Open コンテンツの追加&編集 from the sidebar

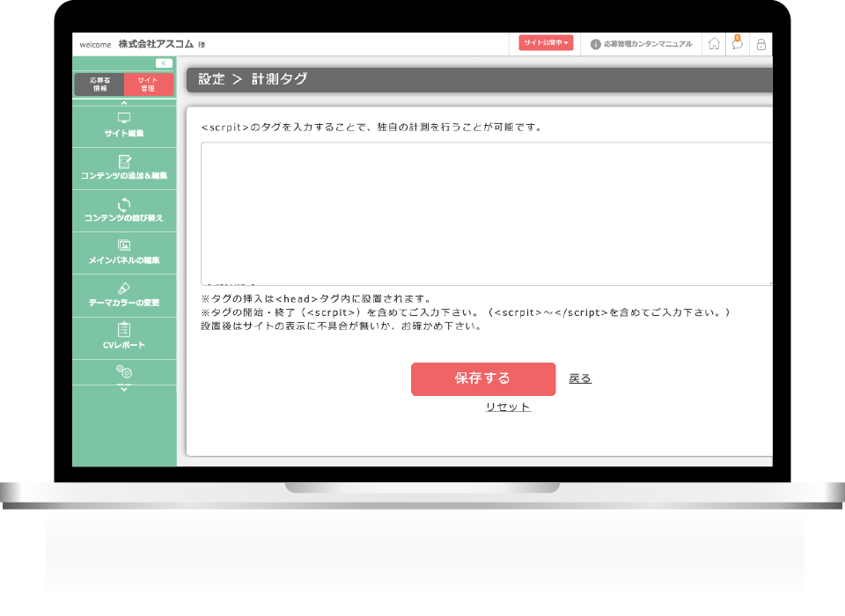click(124, 161)
